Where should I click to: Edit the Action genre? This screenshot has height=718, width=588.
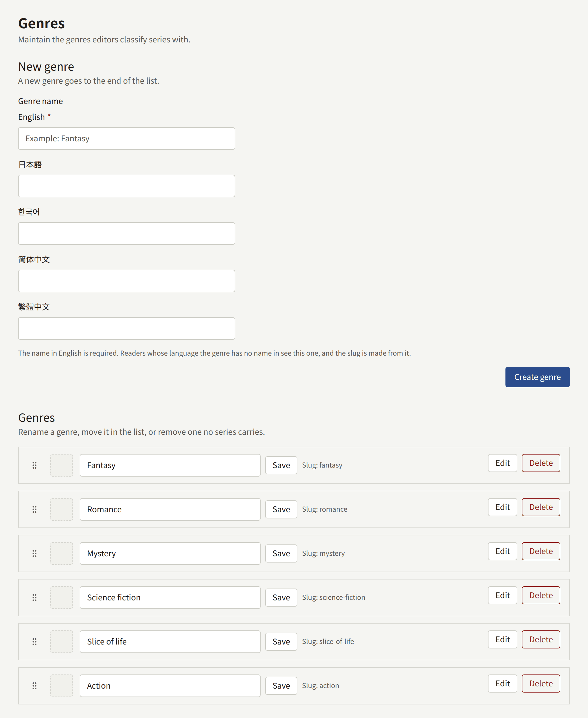click(x=502, y=684)
